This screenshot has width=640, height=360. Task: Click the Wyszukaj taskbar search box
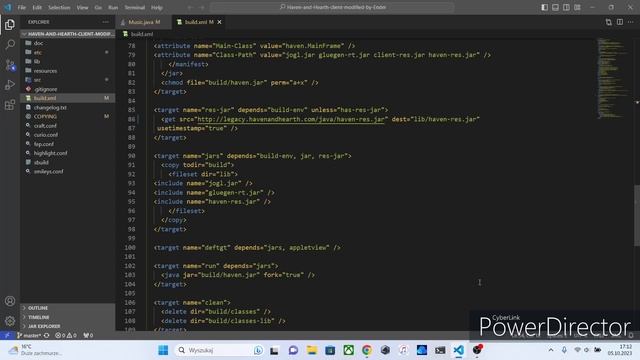[x=220, y=350]
